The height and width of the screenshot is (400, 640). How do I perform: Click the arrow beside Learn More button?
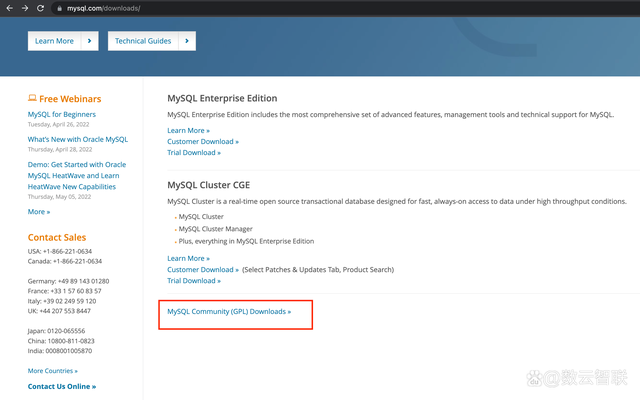click(x=91, y=41)
